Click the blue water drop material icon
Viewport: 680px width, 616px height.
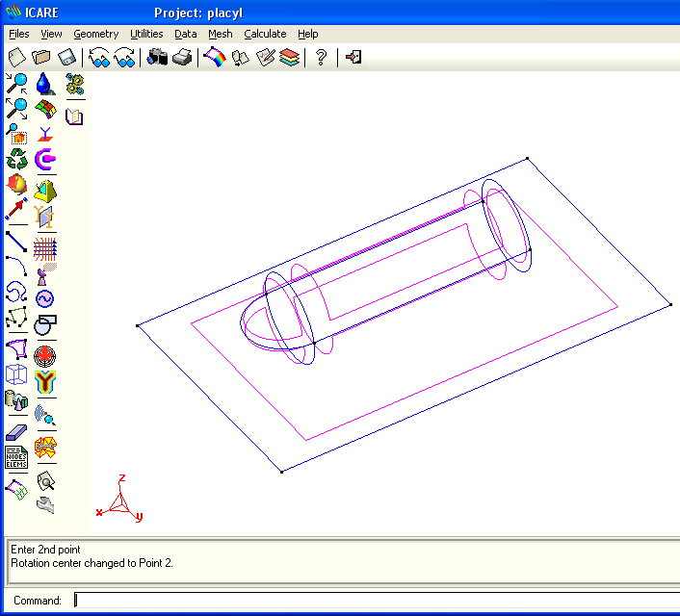pos(45,84)
